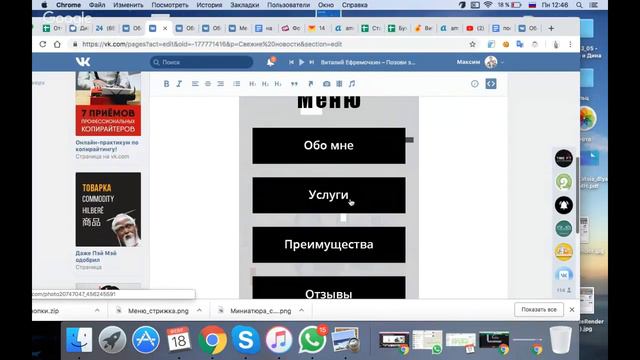
Task: Open the Справка menu
Action: (354, 5)
